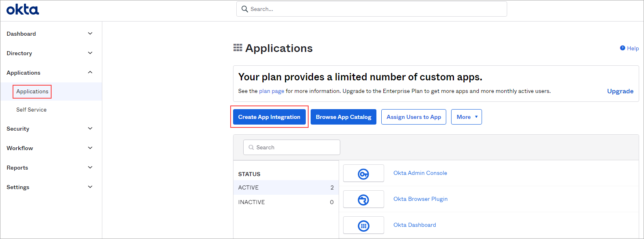Click the ACTIVE count value 2
Screen dimensions: 644x239
pos(332,187)
